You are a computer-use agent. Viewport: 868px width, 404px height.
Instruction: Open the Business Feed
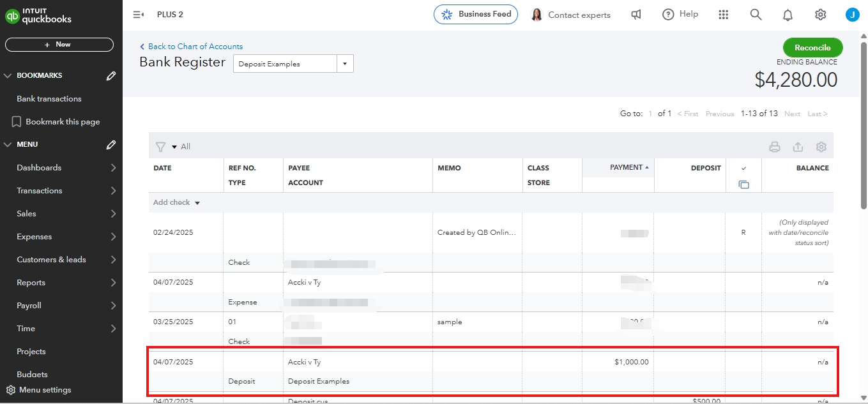point(476,15)
